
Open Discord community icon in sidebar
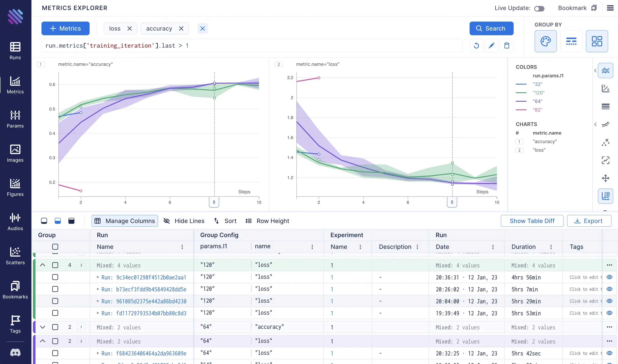(15, 353)
